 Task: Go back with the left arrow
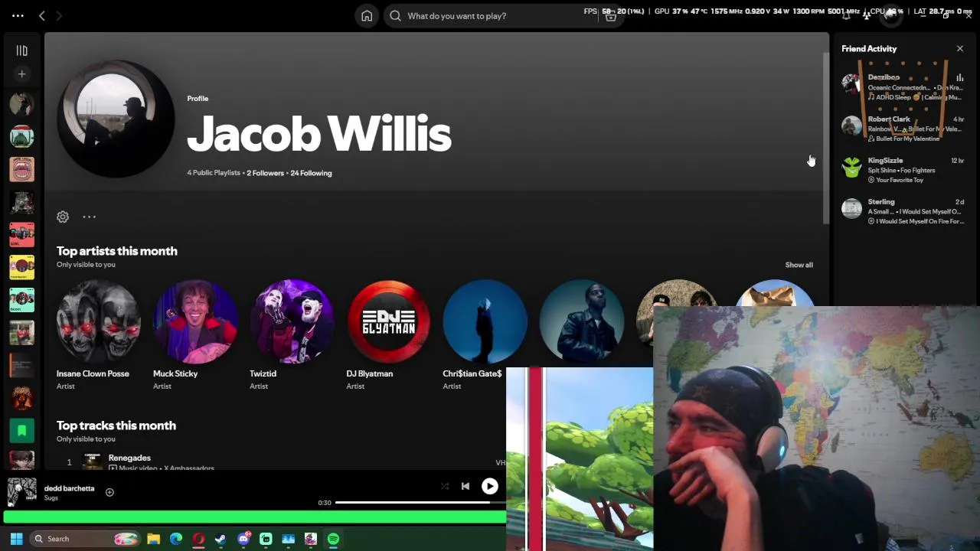[x=42, y=15]
